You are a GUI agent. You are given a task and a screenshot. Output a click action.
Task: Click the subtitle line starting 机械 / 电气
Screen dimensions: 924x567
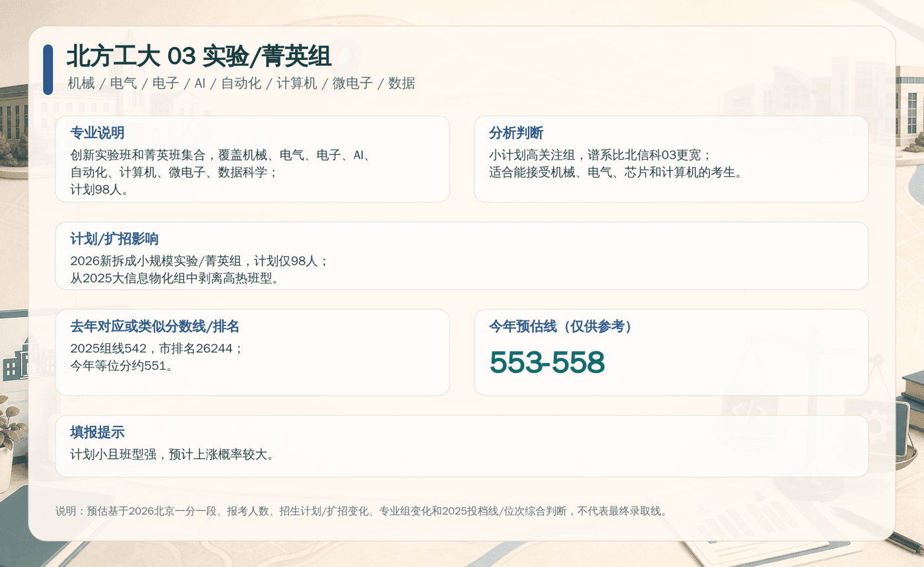241,83
